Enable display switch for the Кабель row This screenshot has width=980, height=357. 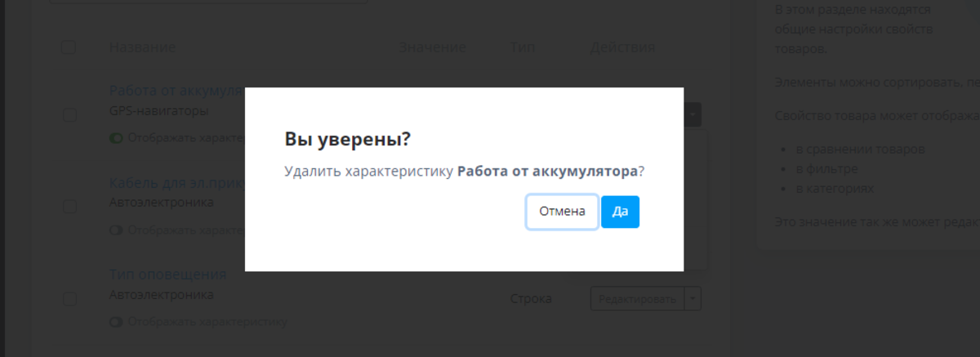pyautogui.click(x=116, y=230)
